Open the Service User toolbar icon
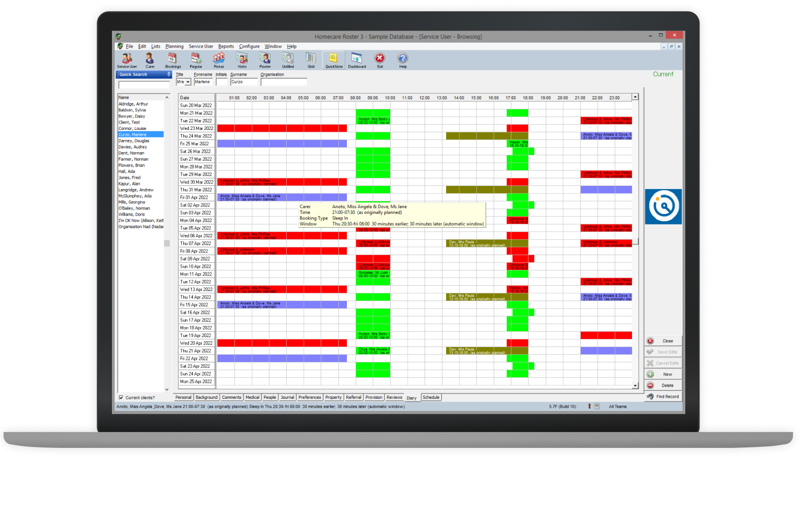 click(x=127, y=60)
